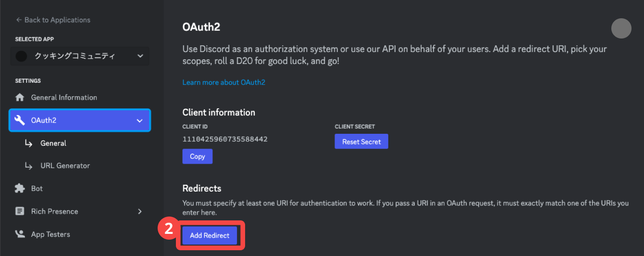
Task: Copy the client ID
Action: tap(197, 156)
